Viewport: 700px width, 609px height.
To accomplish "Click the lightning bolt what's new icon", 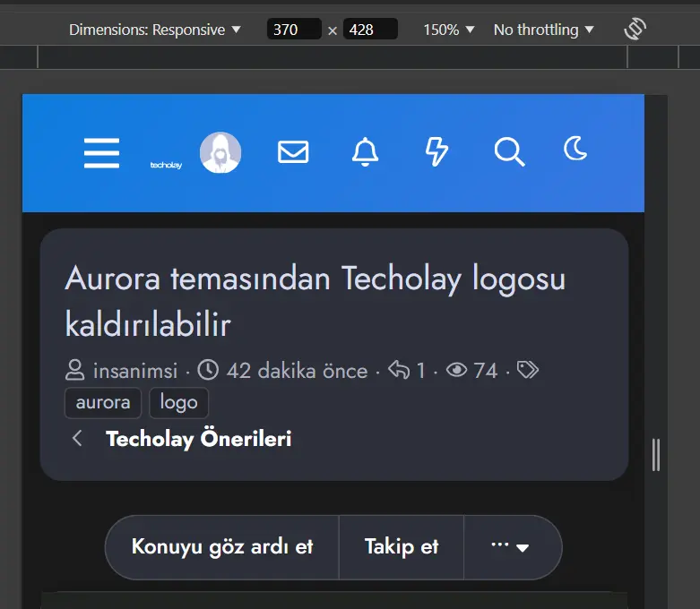I will pyautogui.click(x=436, y=151).
